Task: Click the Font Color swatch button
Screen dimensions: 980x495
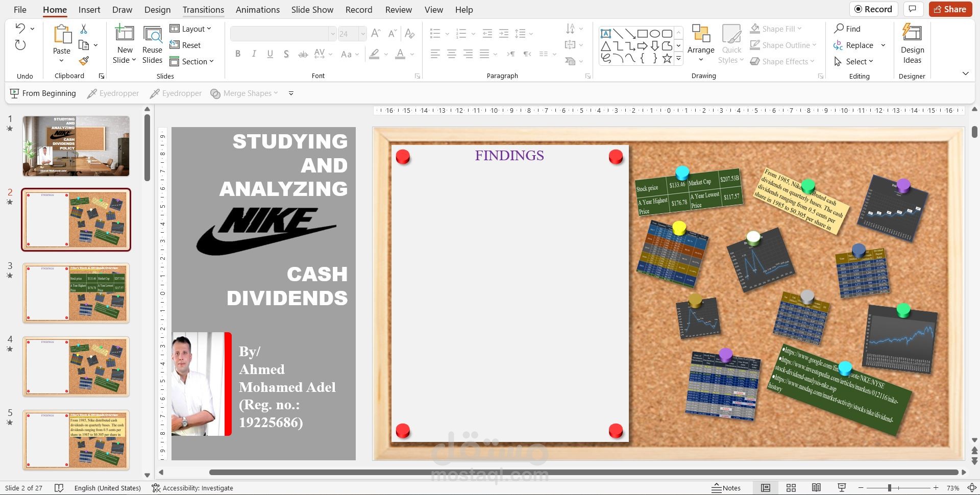Action: (x=400, y=54)
